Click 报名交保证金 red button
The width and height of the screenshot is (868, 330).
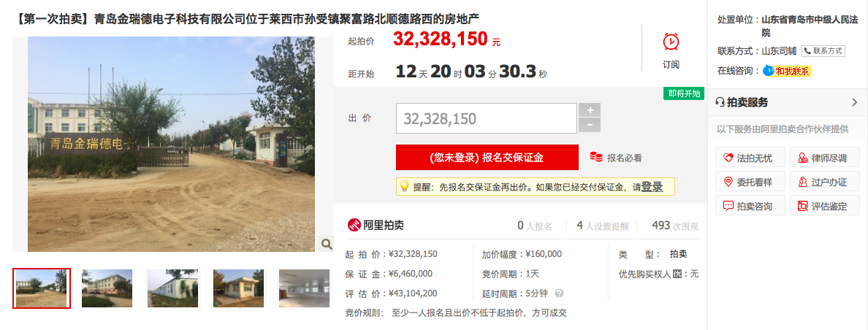point(487,158)
